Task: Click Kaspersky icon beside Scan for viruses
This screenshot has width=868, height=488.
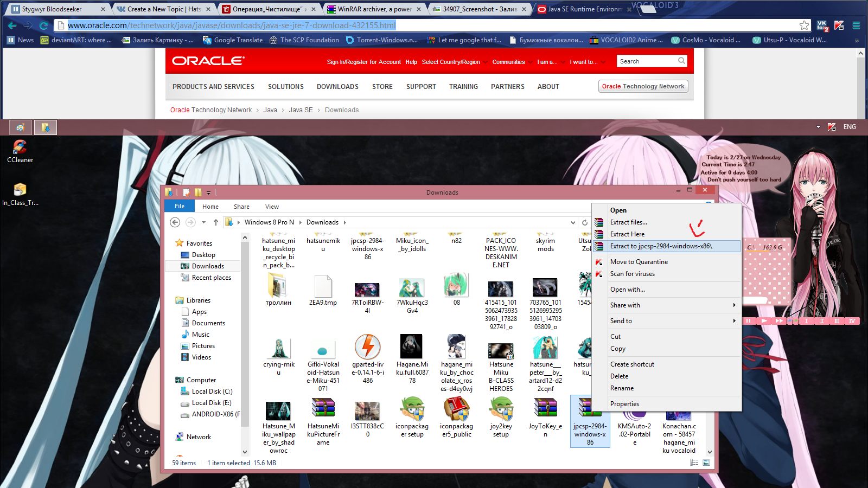Action: tap(599, 274)
